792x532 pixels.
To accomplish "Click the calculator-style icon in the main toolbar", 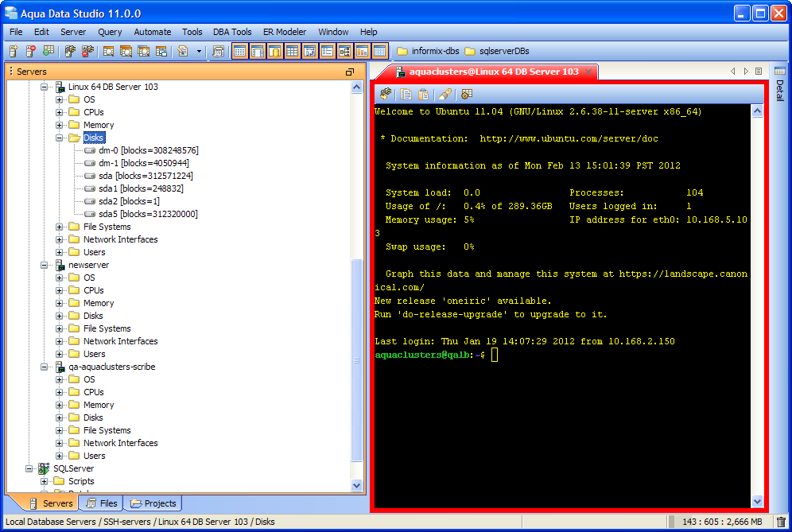I will (218, 51).
